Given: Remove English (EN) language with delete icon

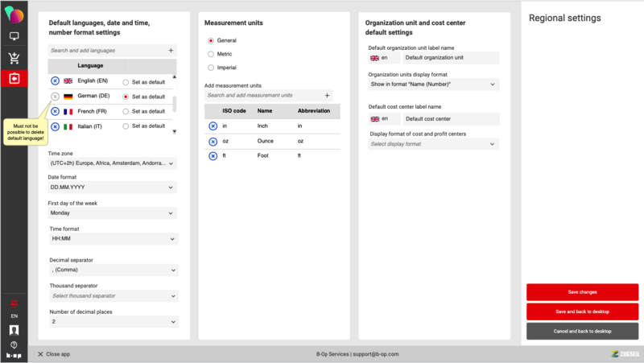Looking at the screenshot, I should pos(55,81).
